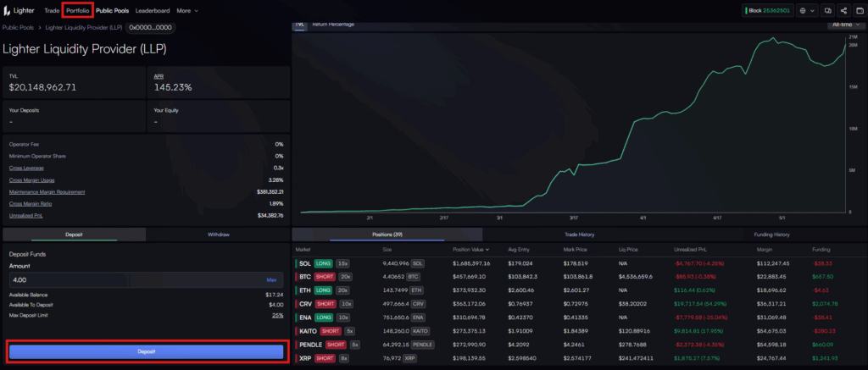
Task: Click BTC market in positions table
Action: tap(305, 276)
